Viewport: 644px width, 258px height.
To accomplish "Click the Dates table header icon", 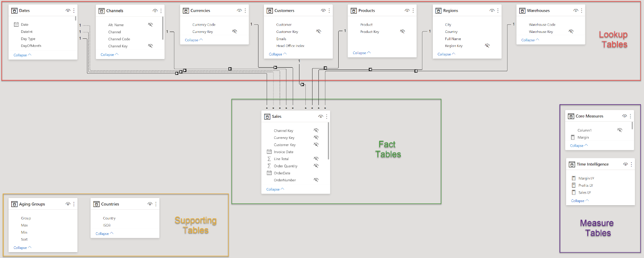I will 14,10.
